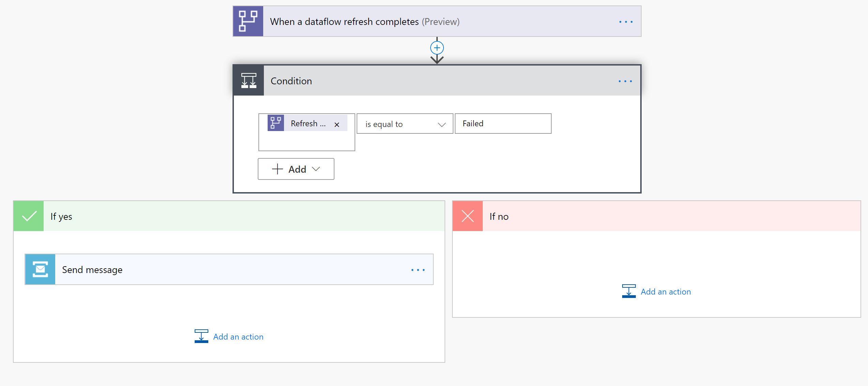868x386 pixels.
Task: Click the refresh status dynamic content icon
Action: [275, 123]
